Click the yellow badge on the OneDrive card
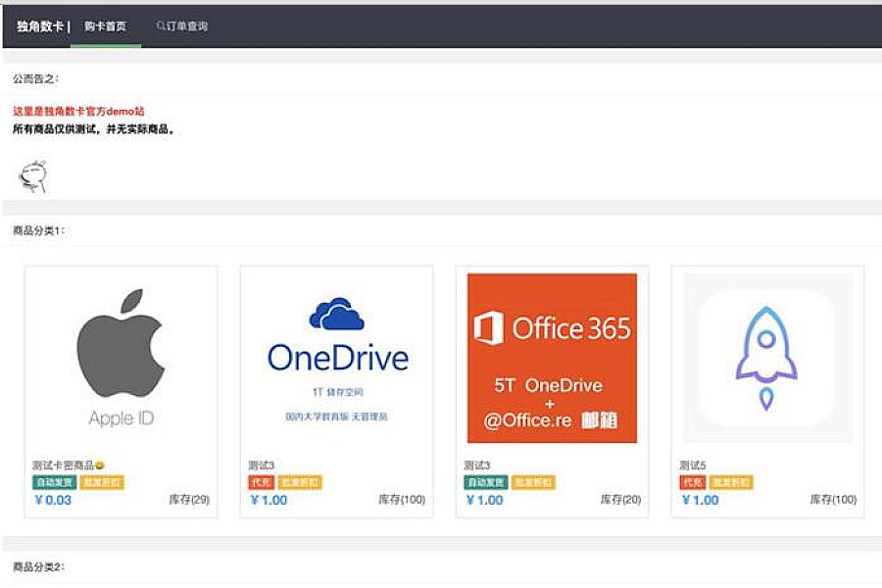The image size is (882, 588). pos(300,482)
